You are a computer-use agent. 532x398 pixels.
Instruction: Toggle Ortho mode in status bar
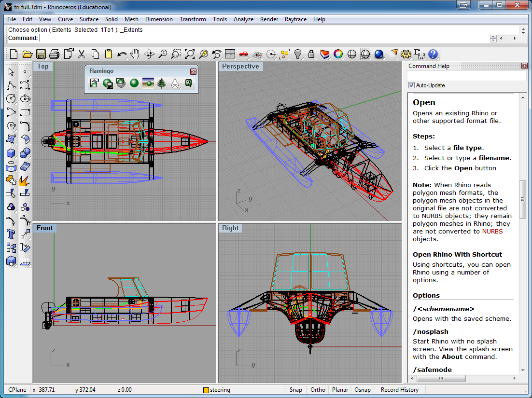[318, 390]
